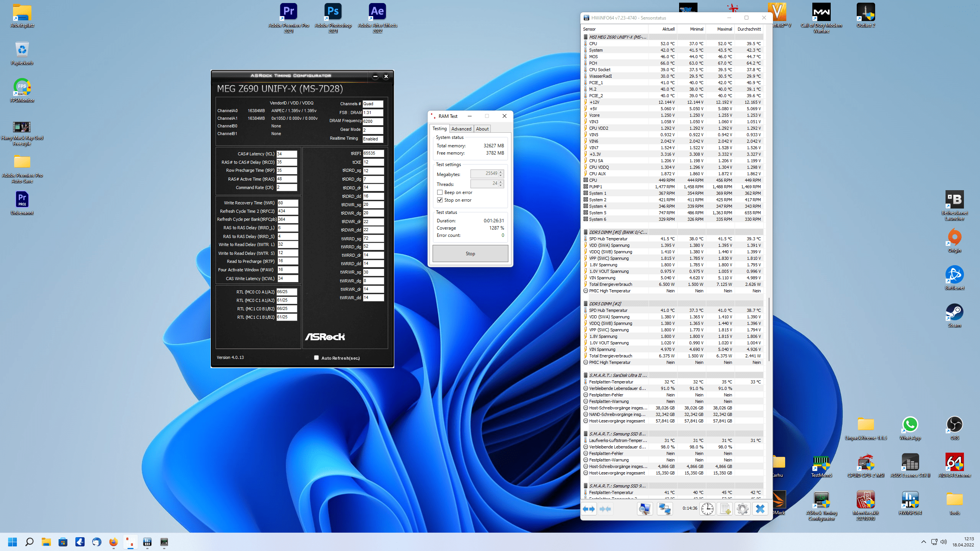Open HWiNFO sensor settings gear icon
This screenshot has height=551, width=980.
tap(742, 509)
